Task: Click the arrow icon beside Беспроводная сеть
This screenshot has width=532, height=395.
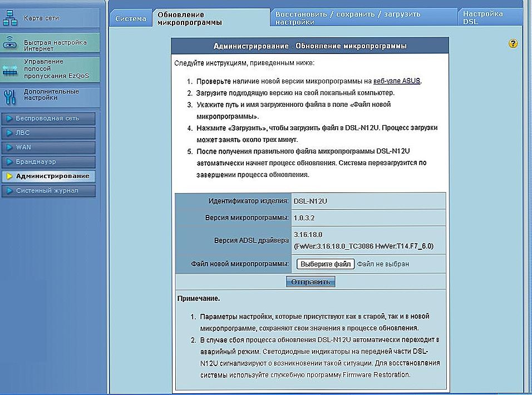Action: click(9, 119)
